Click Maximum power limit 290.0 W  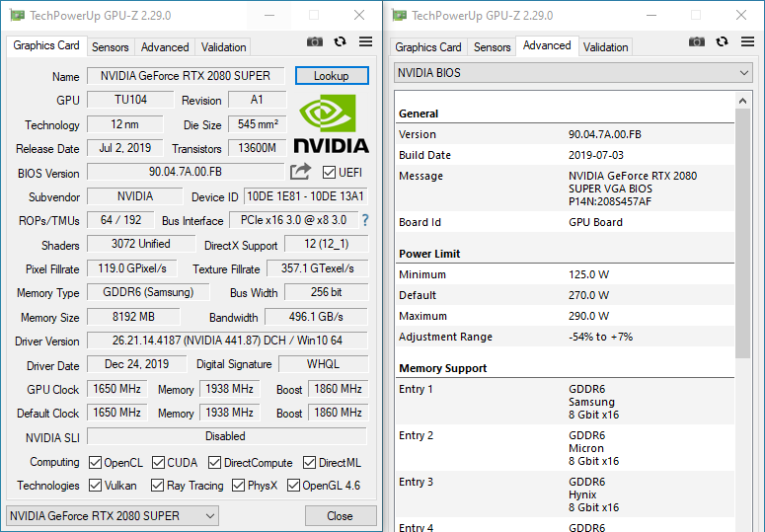pyautogui.click(x=588, y=316)
